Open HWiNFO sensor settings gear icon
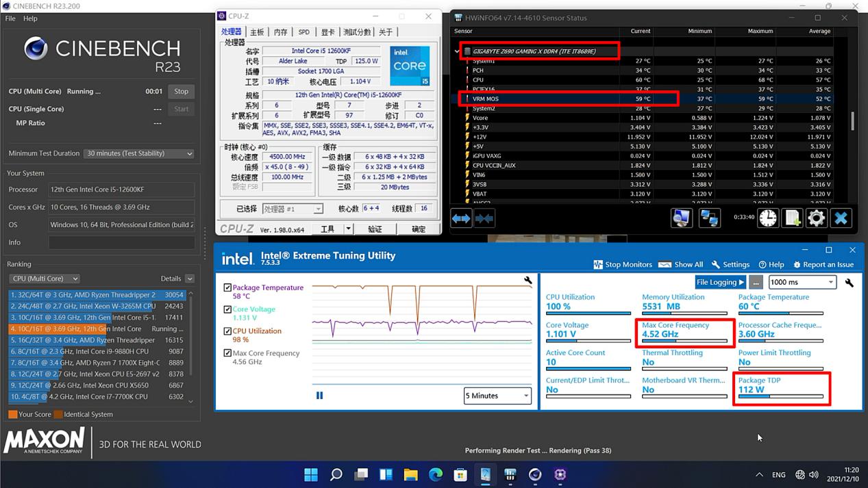Image resolution: width=868 pixels, height=488 pixels. 816,218
